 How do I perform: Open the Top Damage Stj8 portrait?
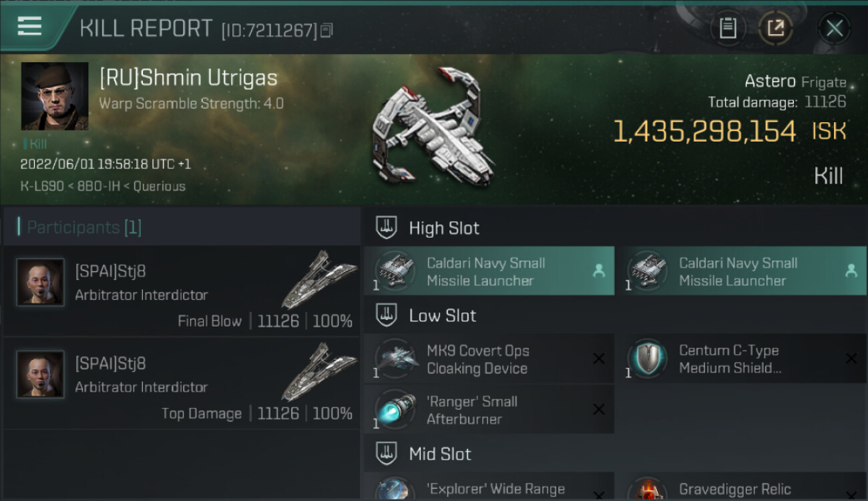pyautogui.click(x=40, y=375)
